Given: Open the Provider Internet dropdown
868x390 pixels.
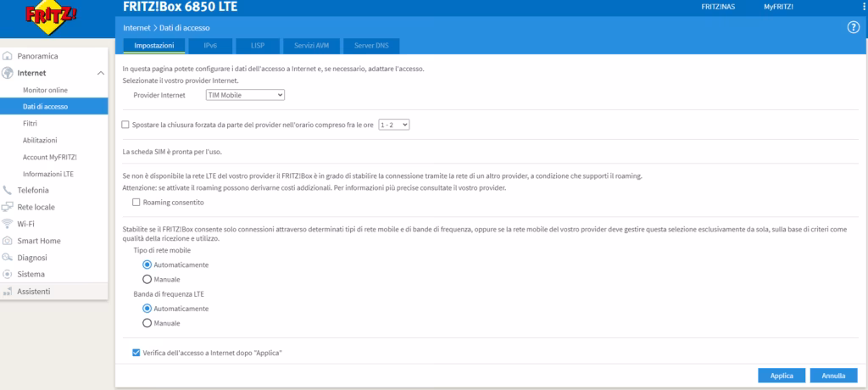Looking at the screenshot, I should [245, 95].
